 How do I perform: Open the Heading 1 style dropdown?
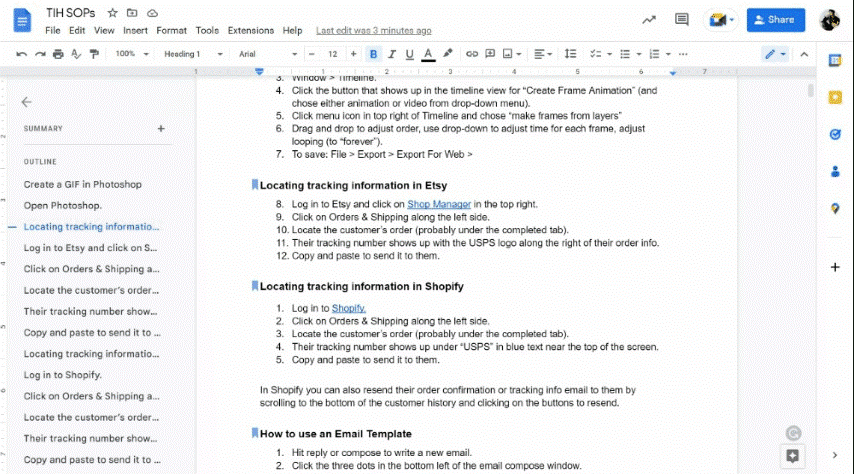[x=189, y=54]
